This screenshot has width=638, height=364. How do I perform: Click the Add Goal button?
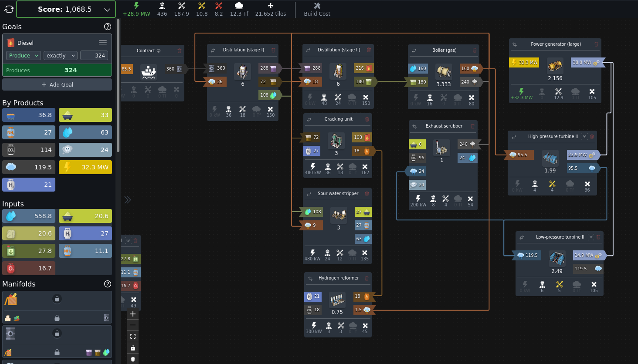tap(57, 84)
